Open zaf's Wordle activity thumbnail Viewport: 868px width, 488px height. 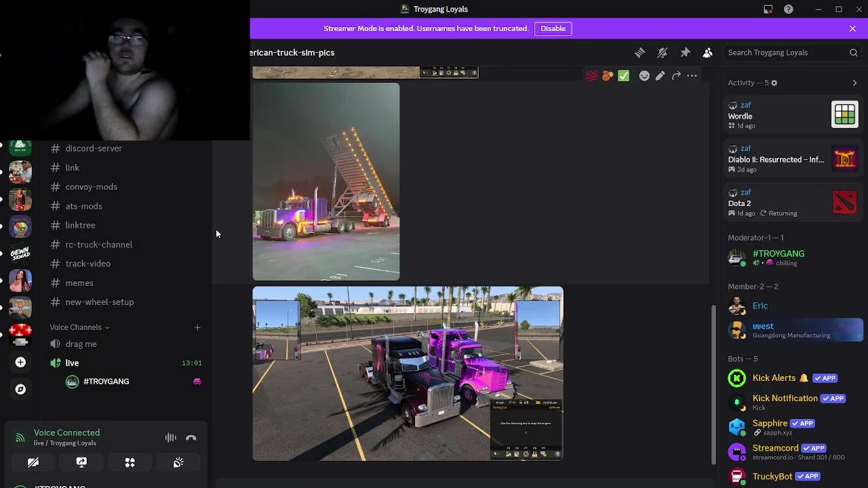pos(845,115)
